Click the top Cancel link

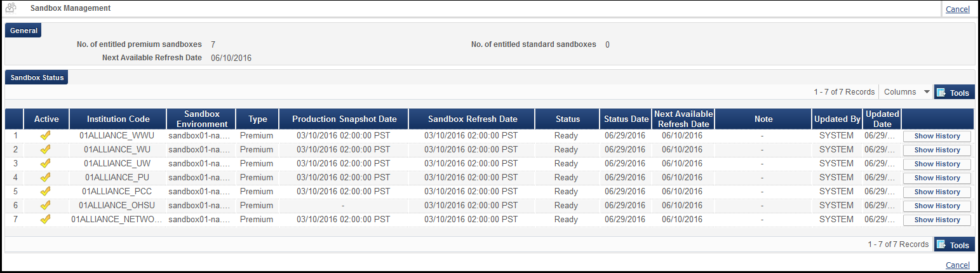tap(958, 10)
